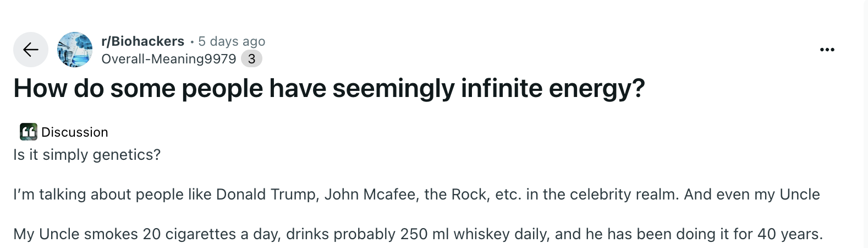Click the 3 badge beside the username
The image size is (868, 248).
pos(251,59)
